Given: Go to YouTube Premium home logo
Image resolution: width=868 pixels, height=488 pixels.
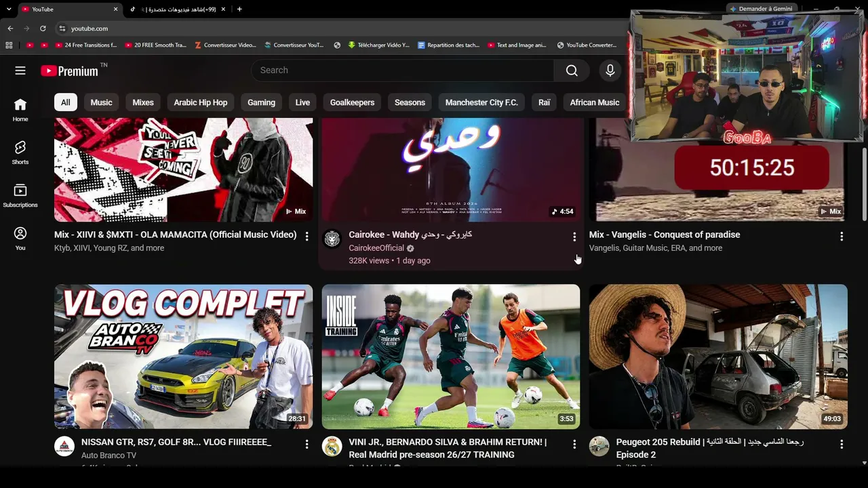Looking at the screenshot, I should point(70,70).
